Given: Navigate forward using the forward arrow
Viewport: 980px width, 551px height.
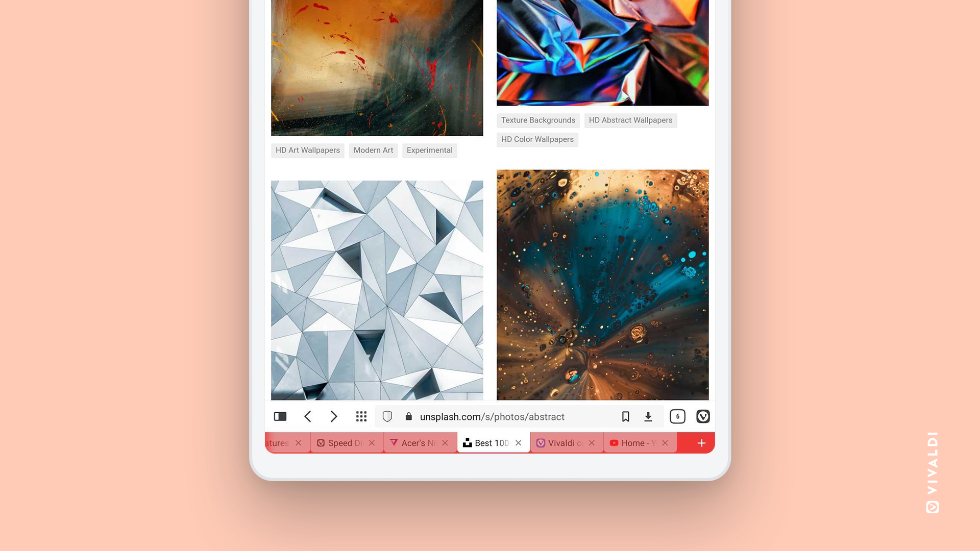Looking at the screenshot, I should (x=334, y=416).
